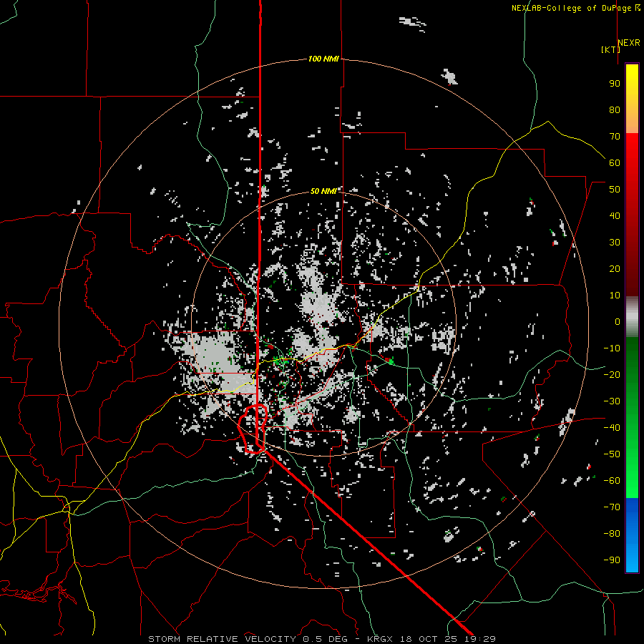Click the 80 value on velocity scale
The width and height of the screenshot is (644, 644).
(x=615, y=110)
